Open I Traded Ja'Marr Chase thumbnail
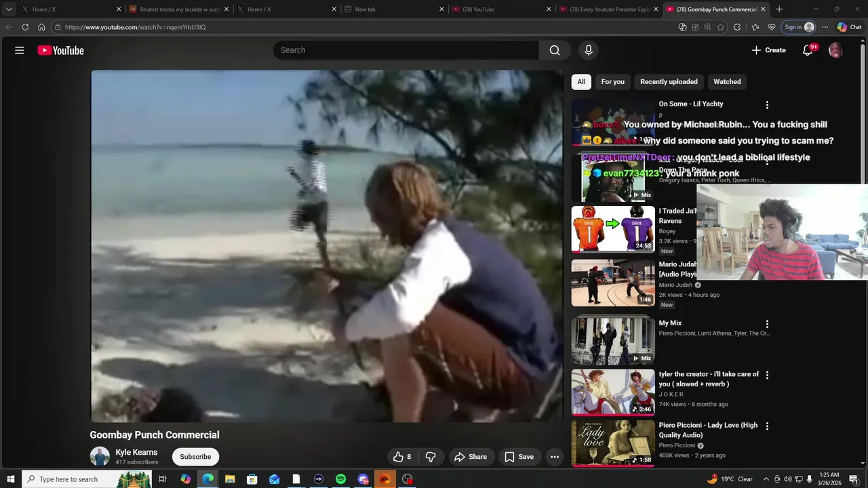The height and width of the screenshot is (488, 868). pyautogui.click(x=613, y=229)
